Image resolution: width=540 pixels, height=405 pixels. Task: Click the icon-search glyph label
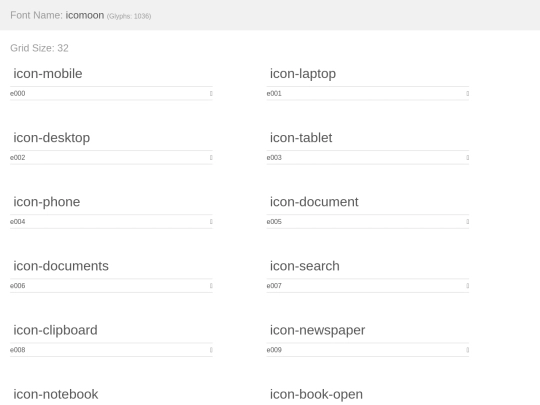pos(305,266)
